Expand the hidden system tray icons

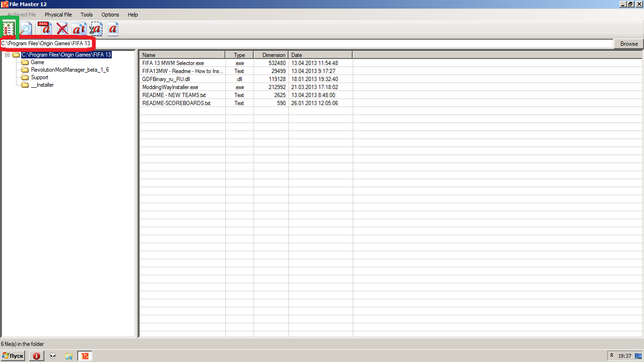pos(612,356)
